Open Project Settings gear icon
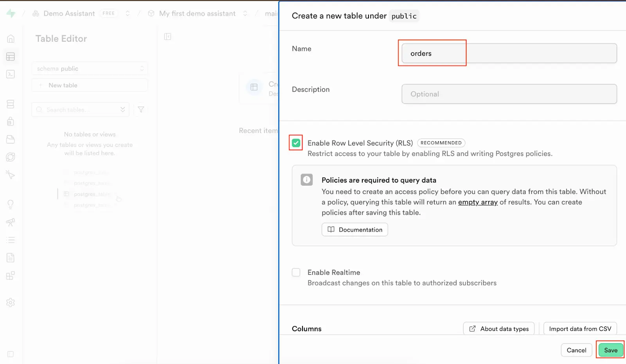Image resolution: width=626 pixels, height=364 pixels. click(11, 303)
